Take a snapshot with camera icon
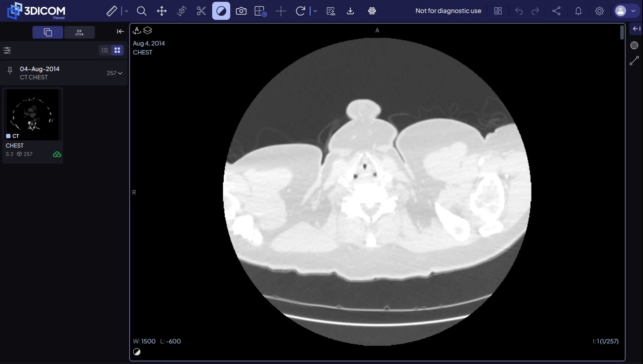 point(241,11)
